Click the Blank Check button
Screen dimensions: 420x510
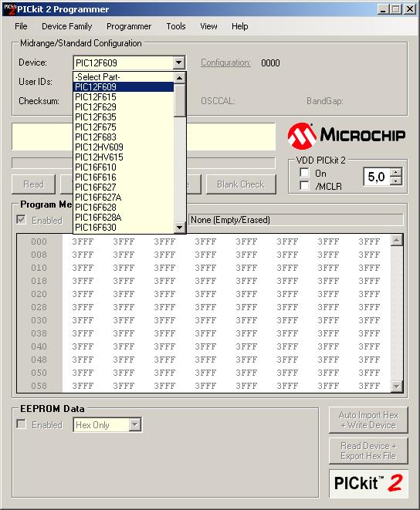pyautogui.click(x=241, y=184)
